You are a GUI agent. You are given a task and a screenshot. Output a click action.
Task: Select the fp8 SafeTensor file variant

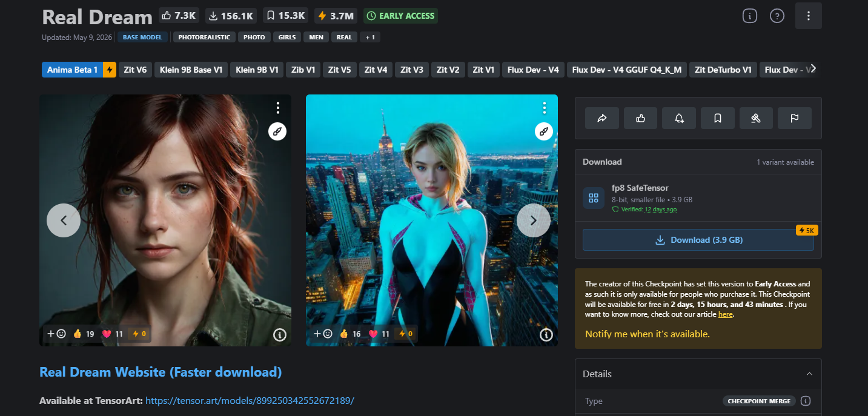(698, 198)
